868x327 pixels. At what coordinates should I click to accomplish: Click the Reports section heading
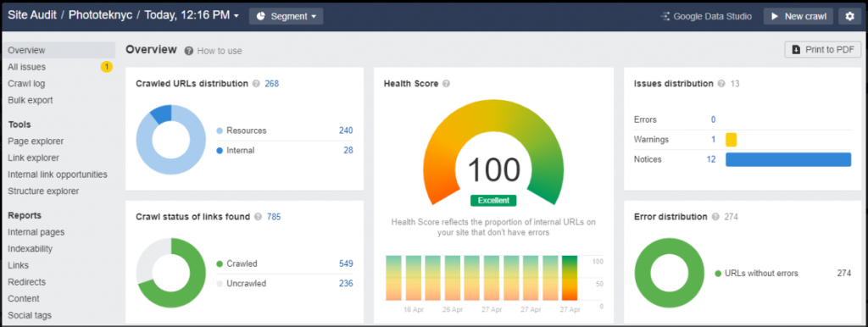[x=25, y=215]
